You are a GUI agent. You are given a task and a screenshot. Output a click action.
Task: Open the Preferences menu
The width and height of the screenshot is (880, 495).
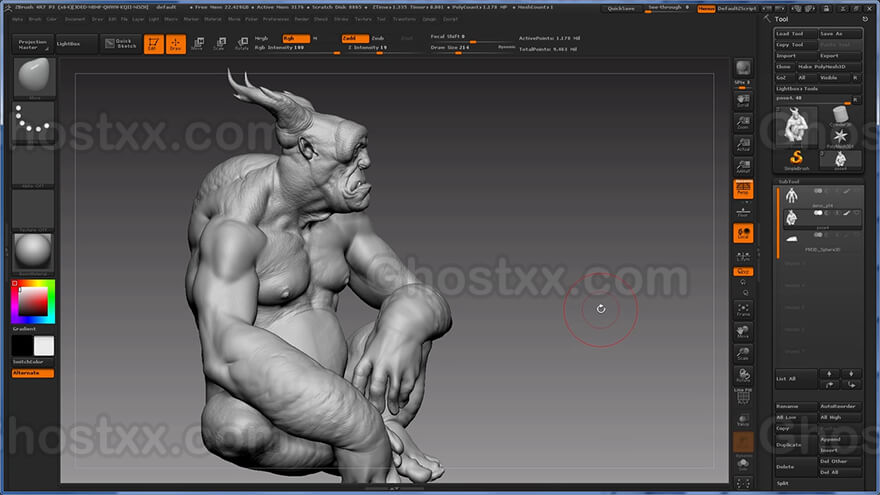click(x=276, y=19)
